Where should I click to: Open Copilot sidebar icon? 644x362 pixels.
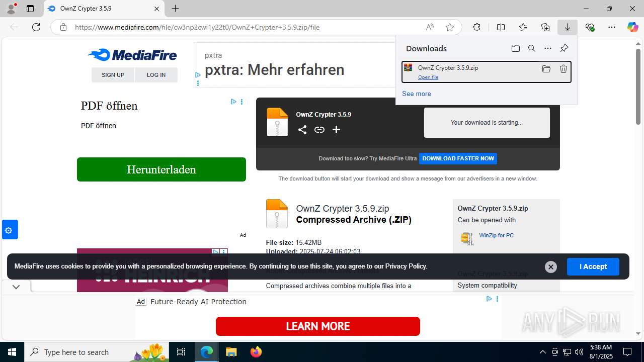pos(632,27)
